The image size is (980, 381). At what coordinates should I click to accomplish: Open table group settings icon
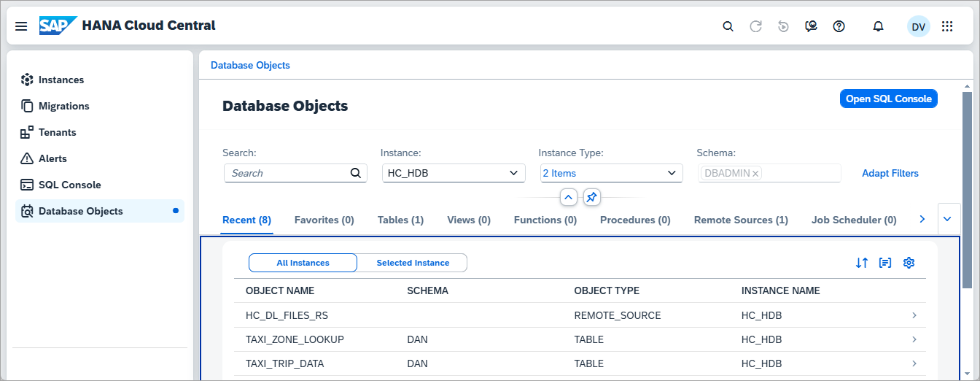[885, 263]
